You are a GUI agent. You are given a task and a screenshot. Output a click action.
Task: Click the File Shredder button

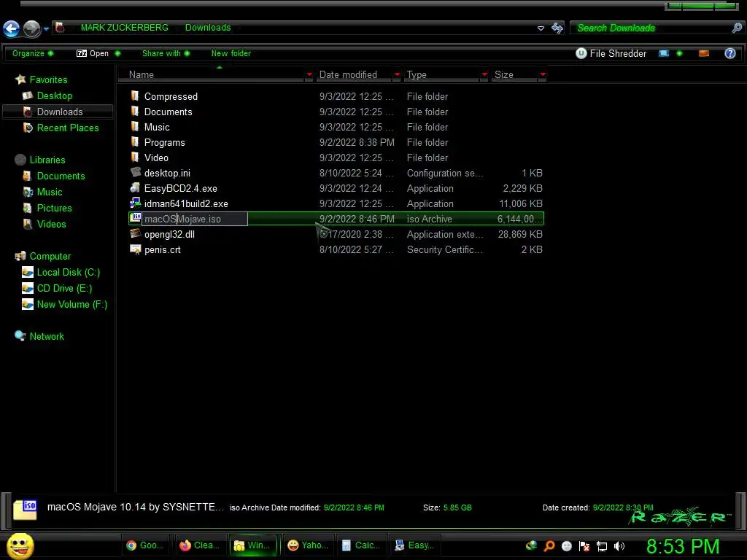tap(611, 53)
